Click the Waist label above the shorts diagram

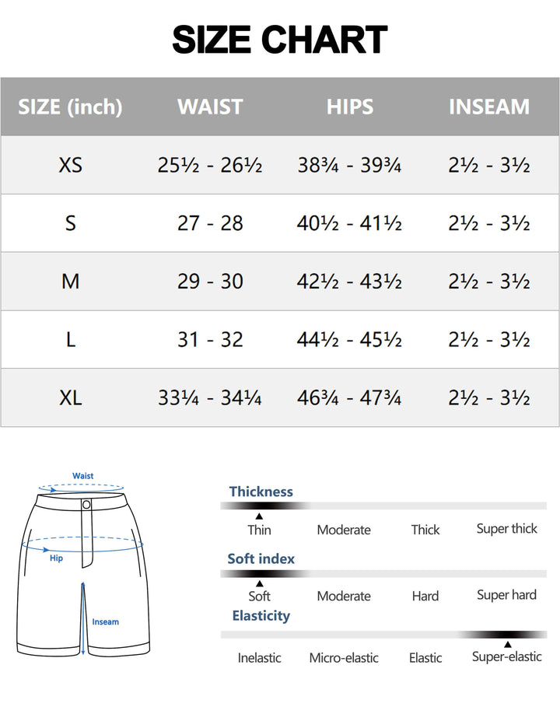83,476
